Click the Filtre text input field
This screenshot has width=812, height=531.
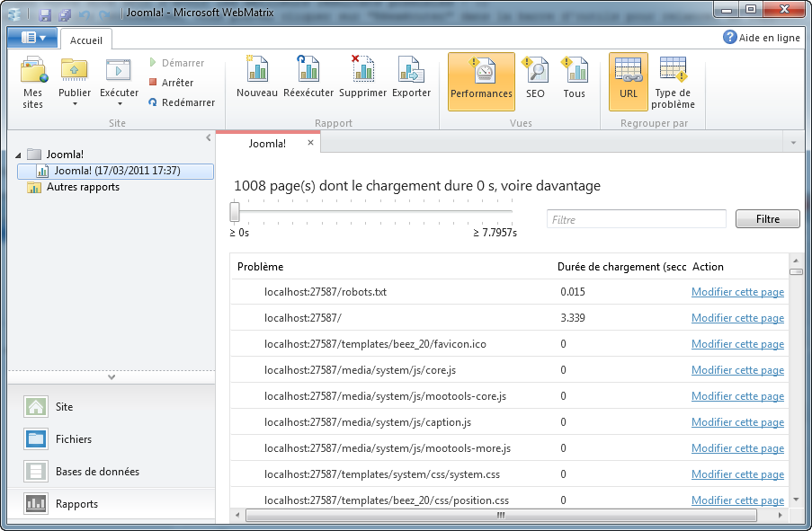(x=636, y=219)
